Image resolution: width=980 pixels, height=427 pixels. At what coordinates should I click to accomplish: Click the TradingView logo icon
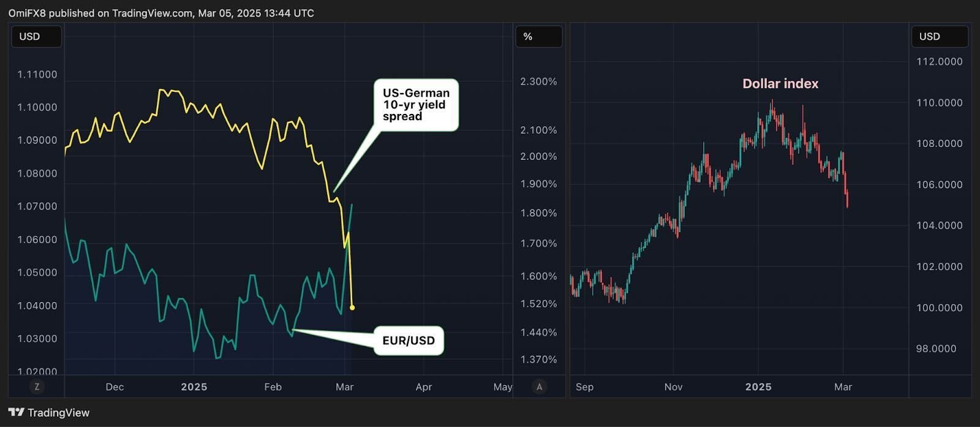16,412
